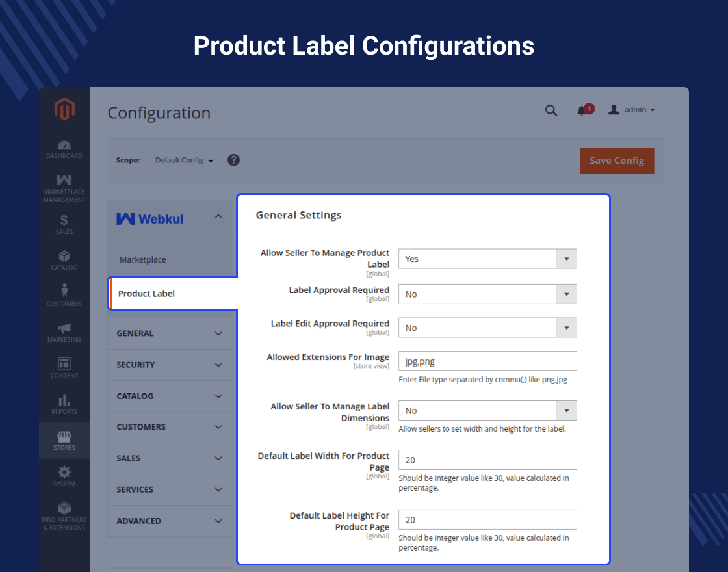The image size is (728, 572).
Task: Click the scope help question mark
Action: tap(233, 160)
